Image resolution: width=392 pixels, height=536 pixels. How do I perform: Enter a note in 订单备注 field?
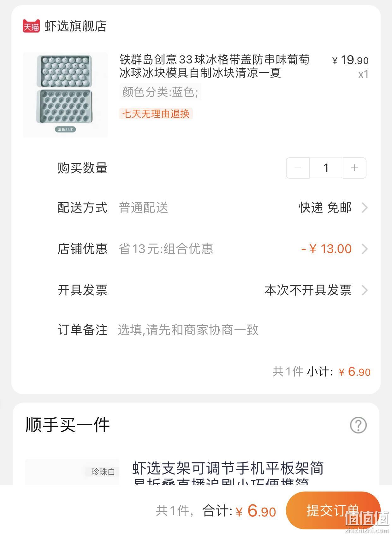click(x=243, y=330)
